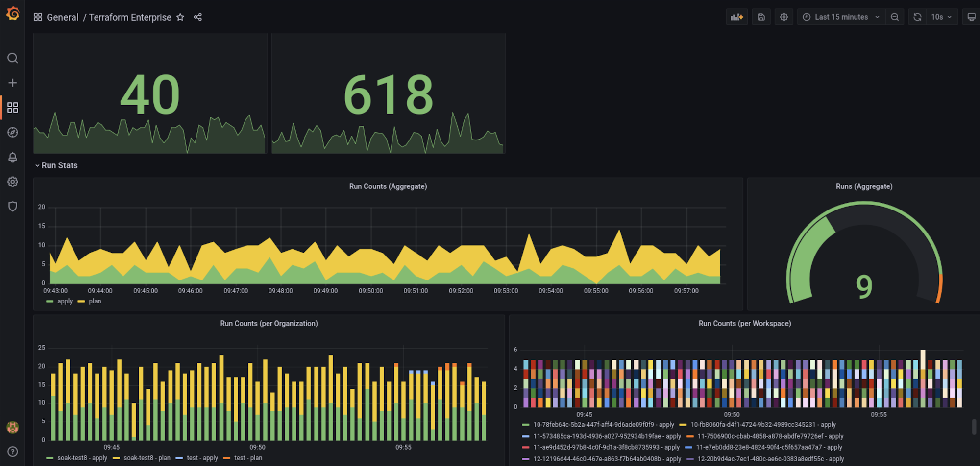980x466 pixels.
Task: Zoom out the time range
Action: (x=895, y=17)
